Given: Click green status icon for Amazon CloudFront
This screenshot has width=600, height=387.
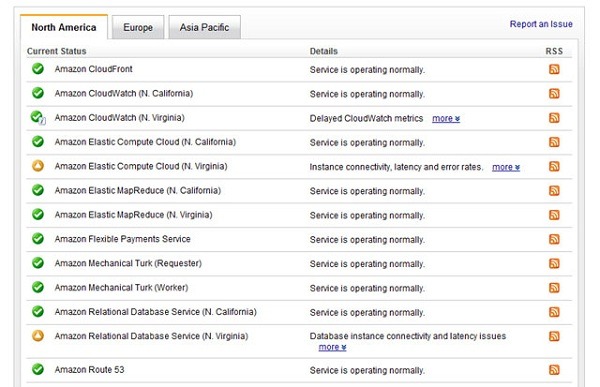Looking at the screenshot, I should [38, 69].
